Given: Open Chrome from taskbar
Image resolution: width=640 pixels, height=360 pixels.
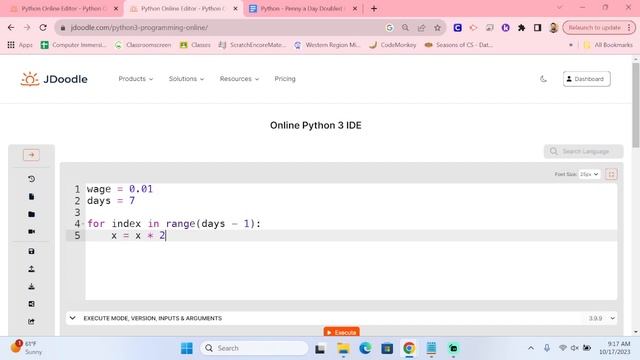Looking at the screenshot, I should click(x=409, y=348).
